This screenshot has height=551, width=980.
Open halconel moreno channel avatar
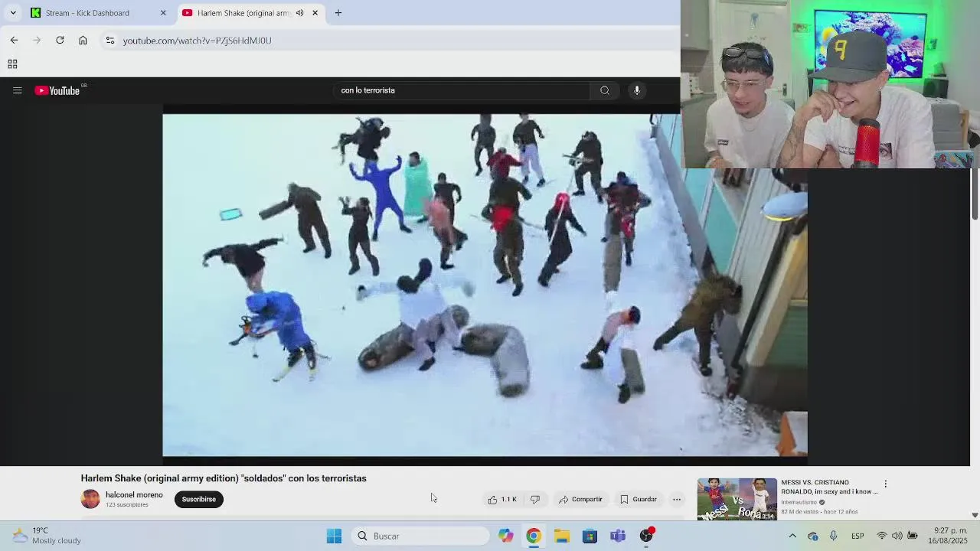pos(90,499)
